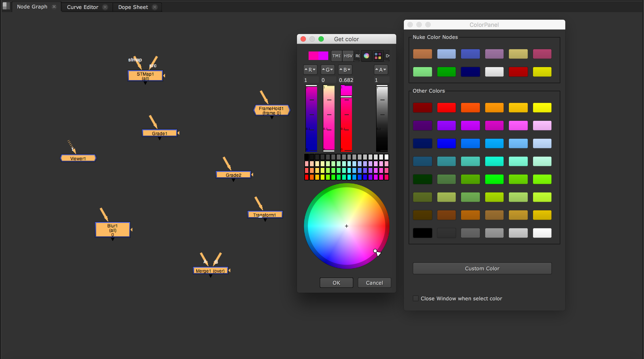Open the R channel dropdown
The image size is (644, 359).
(310, 70)
